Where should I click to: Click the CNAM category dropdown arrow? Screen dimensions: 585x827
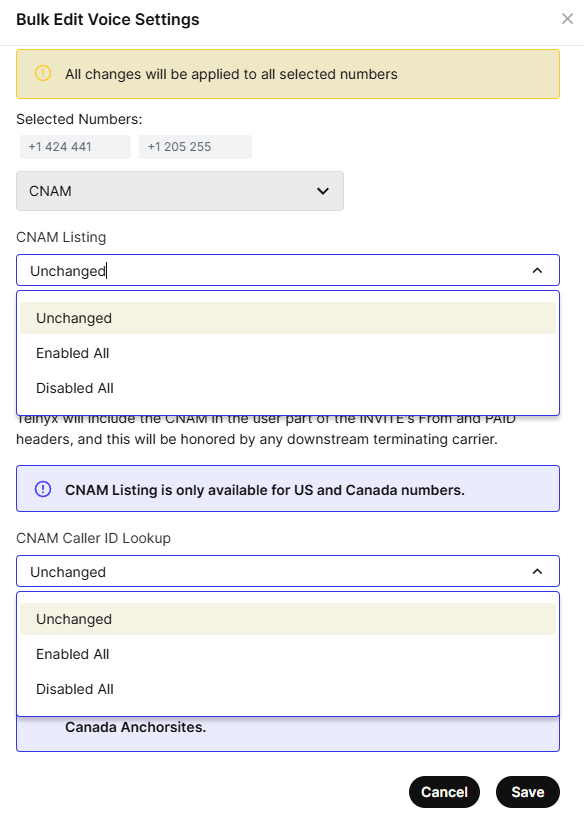tap(323, 191)
